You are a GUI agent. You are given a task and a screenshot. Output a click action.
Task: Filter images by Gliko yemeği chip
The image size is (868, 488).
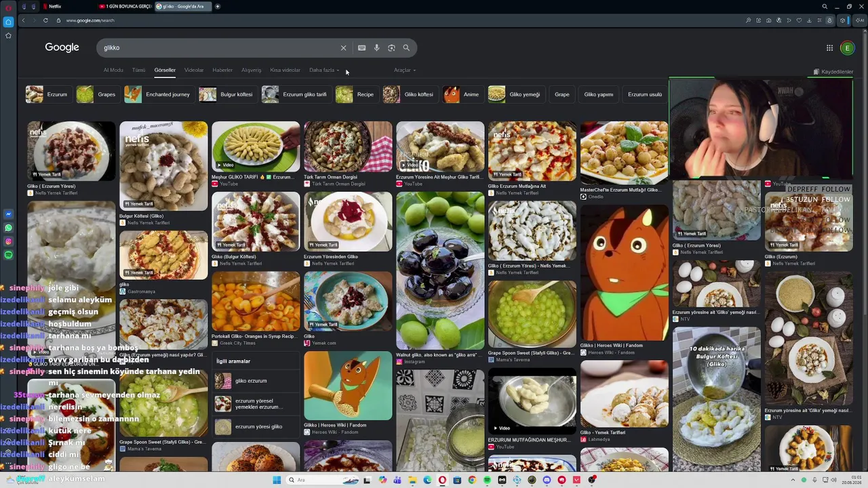click(x=515, y=94)
